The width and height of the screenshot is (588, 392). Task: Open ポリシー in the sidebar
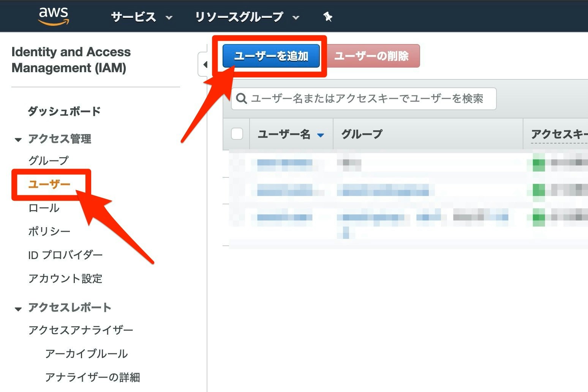point(49,231)
